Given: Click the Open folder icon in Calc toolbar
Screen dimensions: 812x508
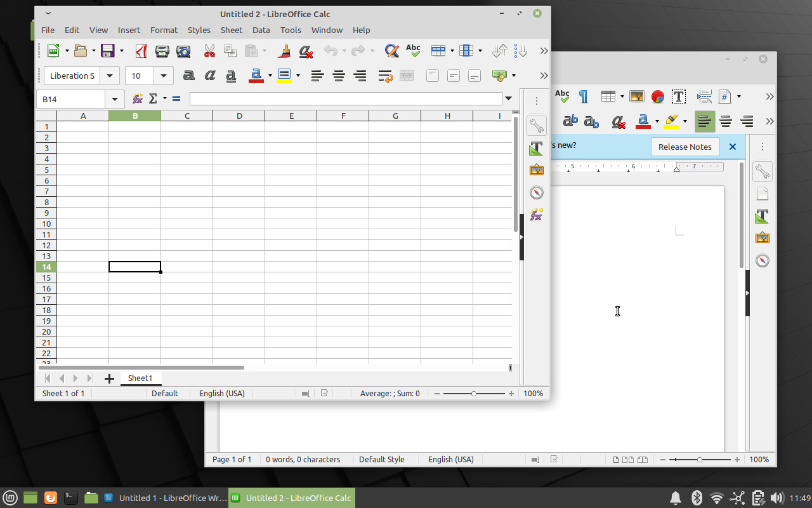Looking at the screenshot, I should (x=81, y=51).
